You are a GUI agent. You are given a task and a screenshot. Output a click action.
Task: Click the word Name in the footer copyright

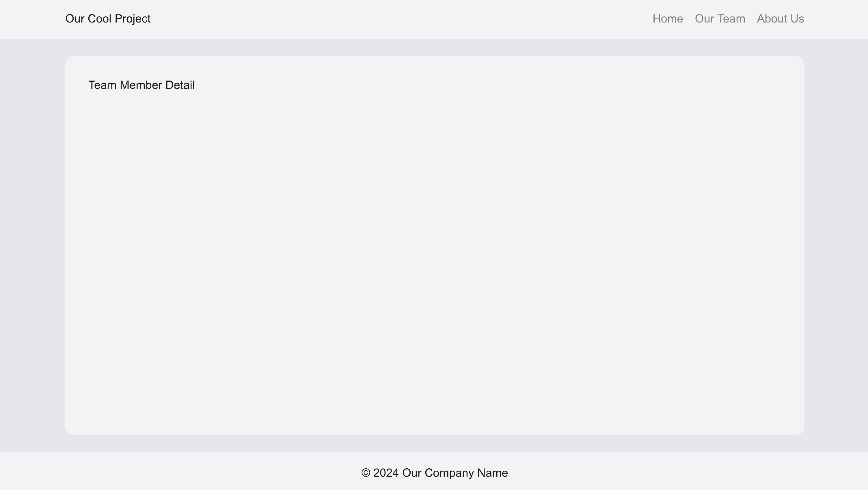493,473
